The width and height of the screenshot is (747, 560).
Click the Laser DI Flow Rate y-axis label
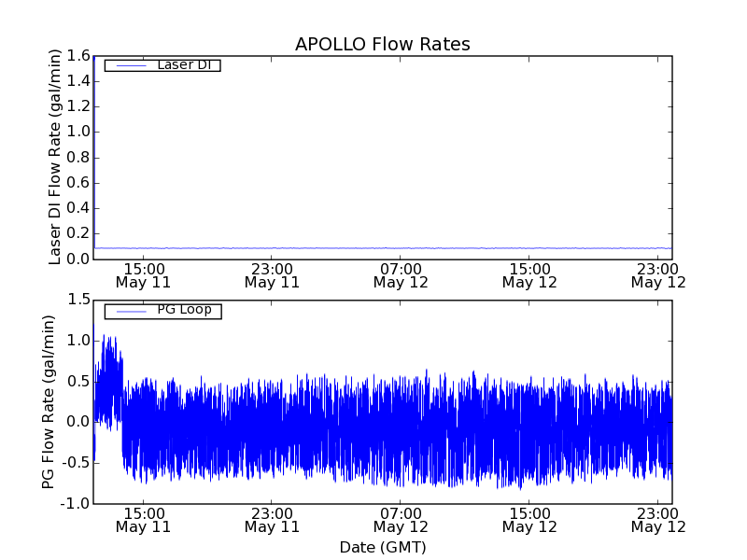pos(55,158)
